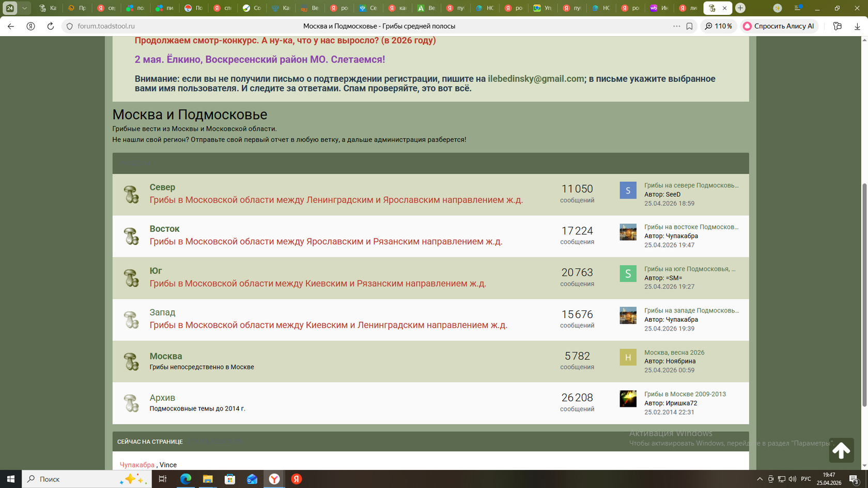Click the scroll-to-top arrow button
868x488 pixels.
(841, 450)
